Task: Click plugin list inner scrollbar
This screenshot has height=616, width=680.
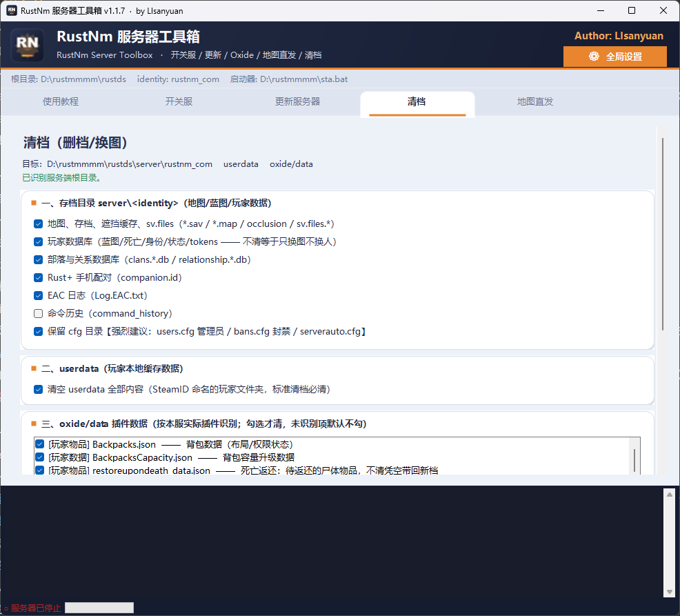Action: (634, 461)
